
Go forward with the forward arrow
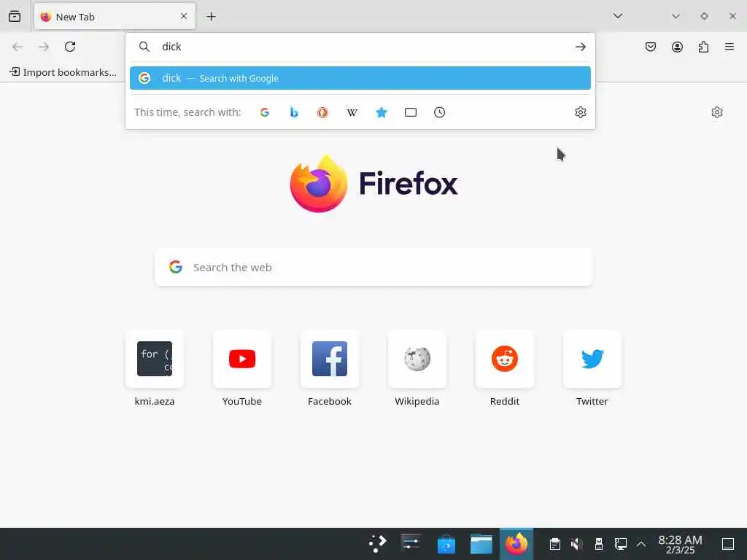(x=44, y=47)
